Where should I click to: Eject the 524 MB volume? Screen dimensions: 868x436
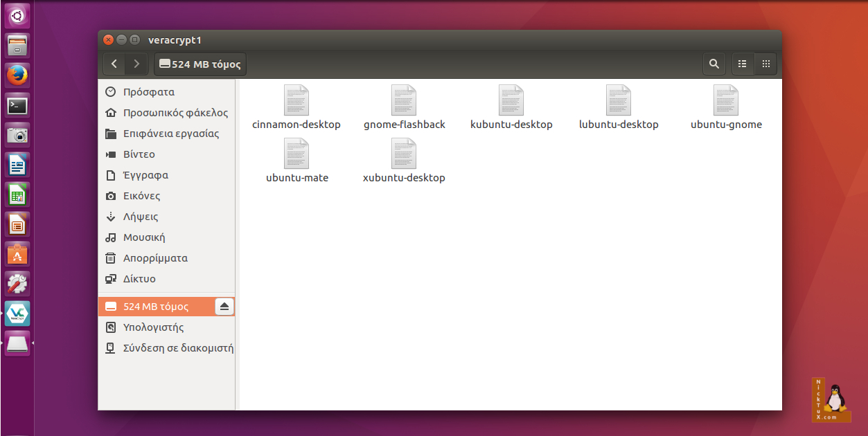tap(224, 307)
